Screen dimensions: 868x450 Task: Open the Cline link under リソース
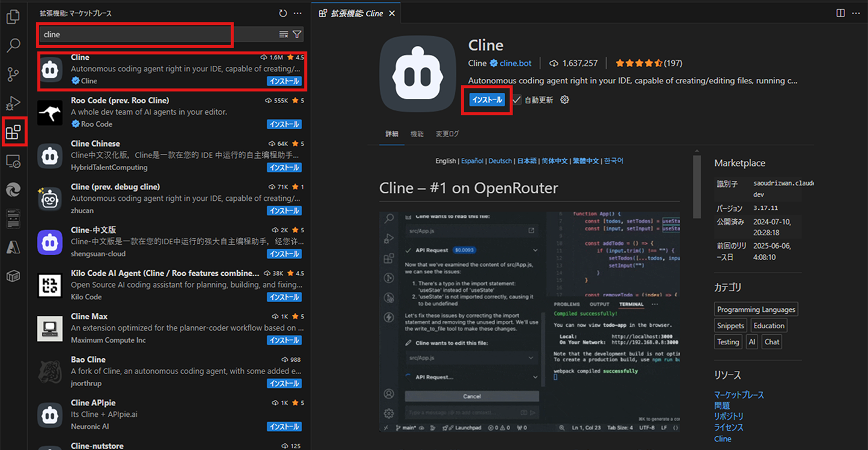[x=723, y=439]
